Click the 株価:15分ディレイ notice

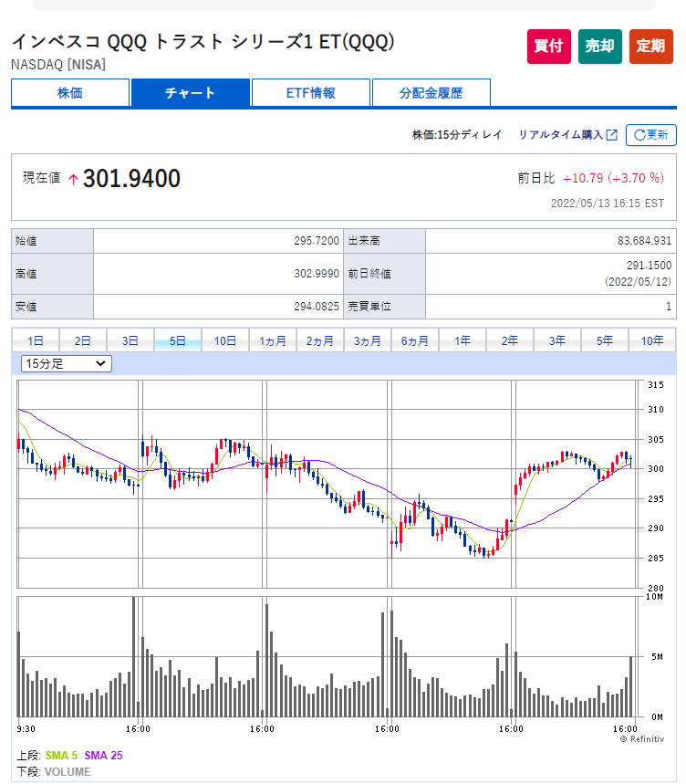pos(456,134)
